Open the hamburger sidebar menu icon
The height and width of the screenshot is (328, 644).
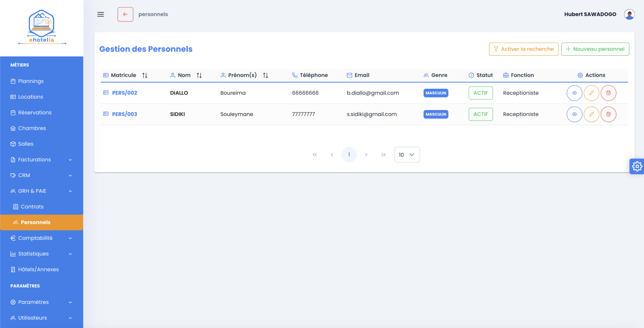point(101,14)
